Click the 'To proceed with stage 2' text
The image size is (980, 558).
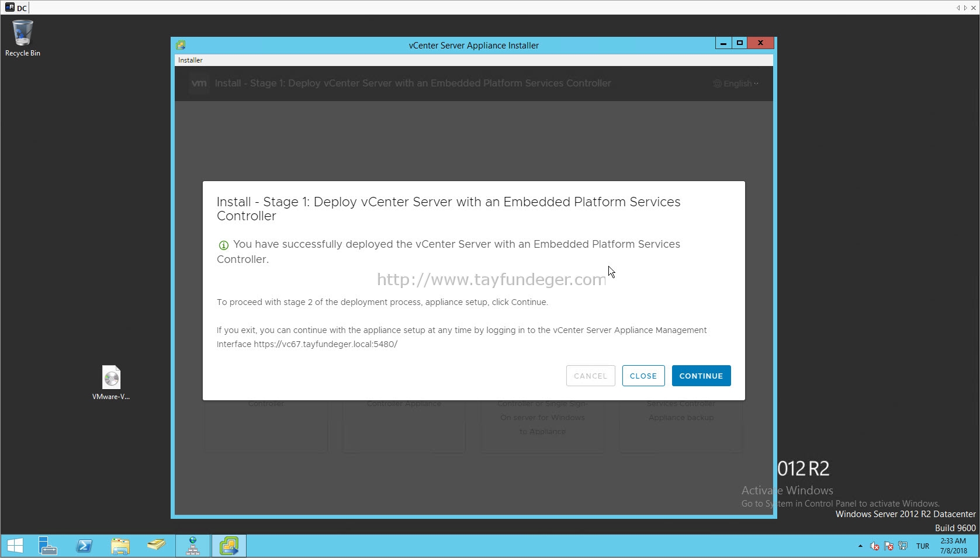[382, 302]
